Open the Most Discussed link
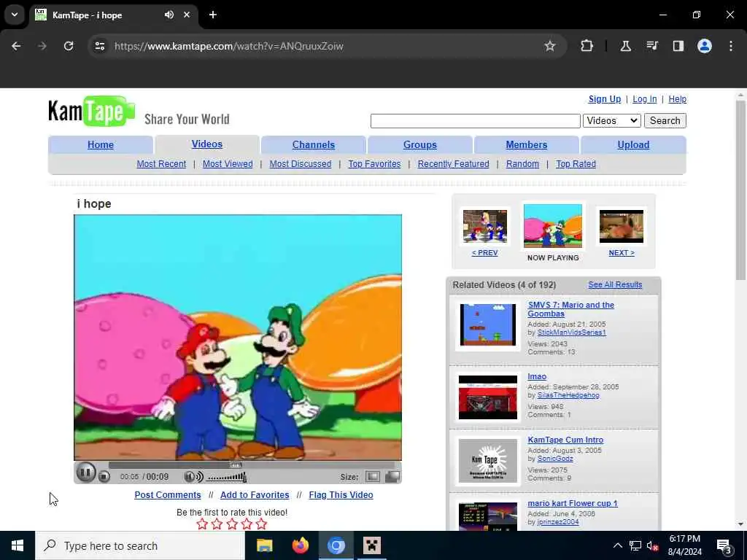Image resolution: width=747 pixels, height=560 pixels. tap(300, 164)
